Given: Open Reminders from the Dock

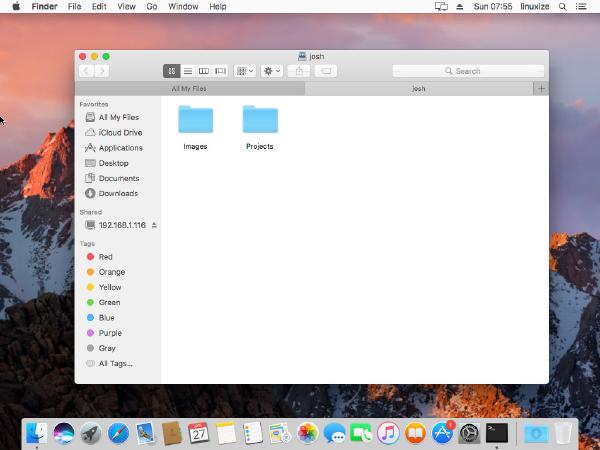Looking at the screenshot, I should 253,433.
